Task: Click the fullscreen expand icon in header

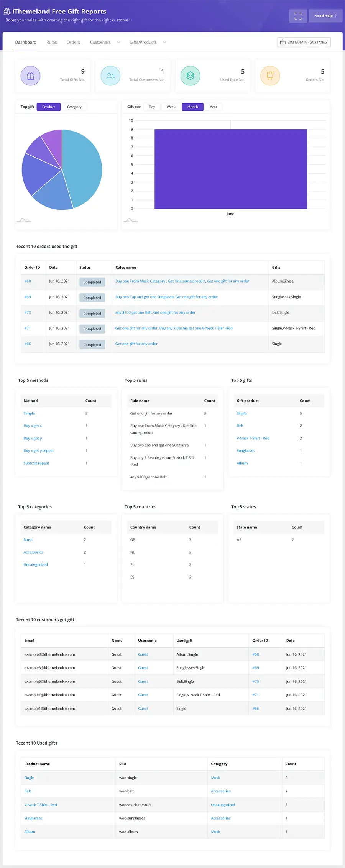Action: (x=298, y=16)
